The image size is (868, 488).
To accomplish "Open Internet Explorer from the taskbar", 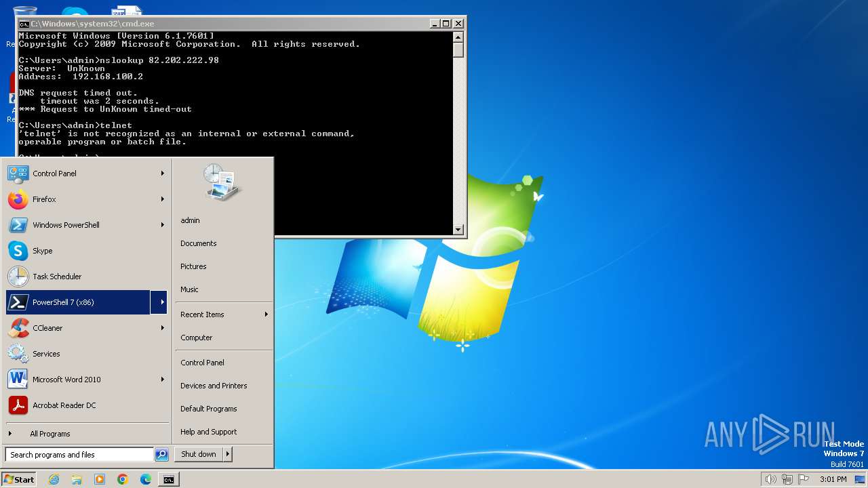I will coord(54,479).
